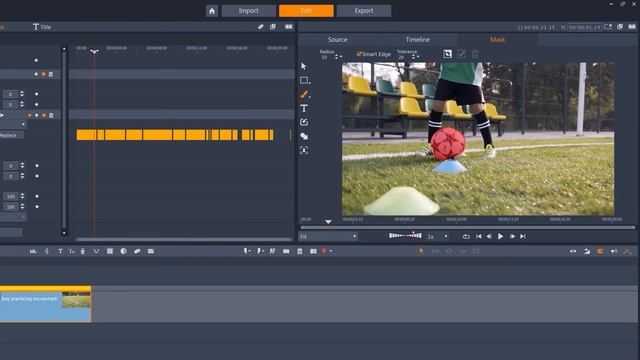Screen dimensions: 640x360
Task: Switch to the Edit tab
Action: 306,11
